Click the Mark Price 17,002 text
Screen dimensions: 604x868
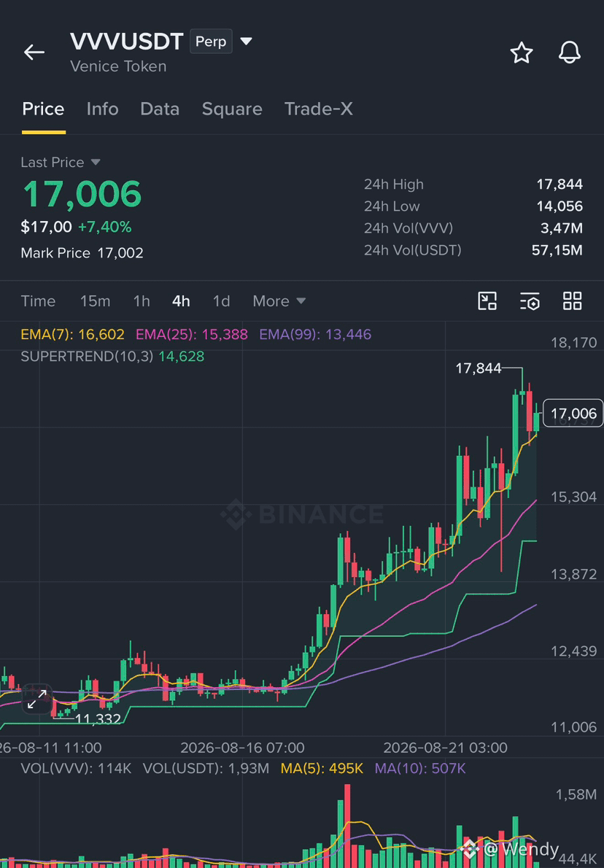[82, 253]
